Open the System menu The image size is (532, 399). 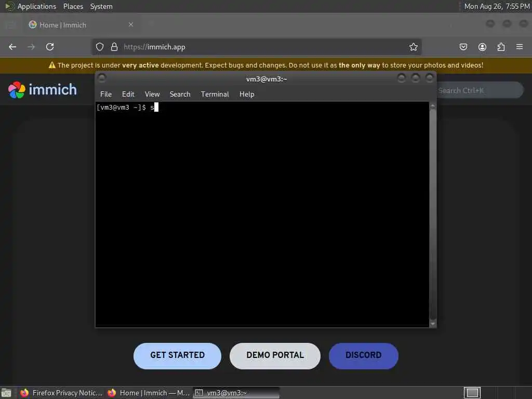pyautogui.click(x=101, y=6)
